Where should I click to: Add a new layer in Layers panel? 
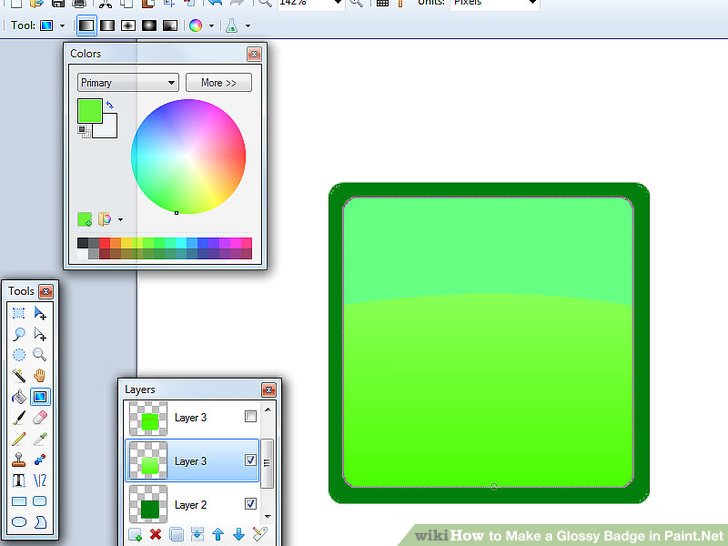point(135,535)
